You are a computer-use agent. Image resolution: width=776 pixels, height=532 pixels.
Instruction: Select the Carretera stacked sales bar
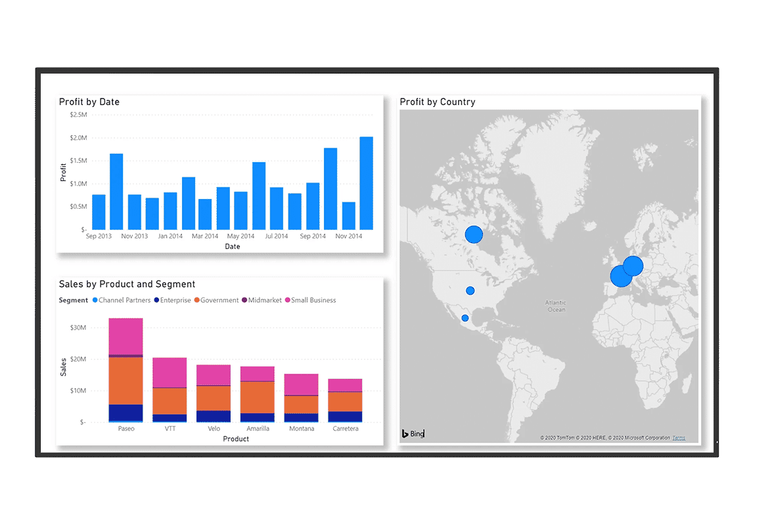[x=345, y=400]
